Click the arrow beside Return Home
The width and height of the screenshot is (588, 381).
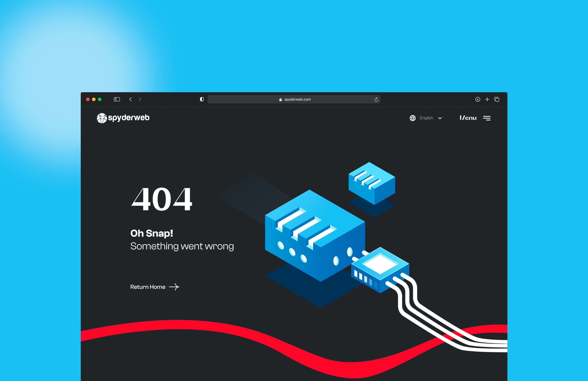tap(174, 287)
